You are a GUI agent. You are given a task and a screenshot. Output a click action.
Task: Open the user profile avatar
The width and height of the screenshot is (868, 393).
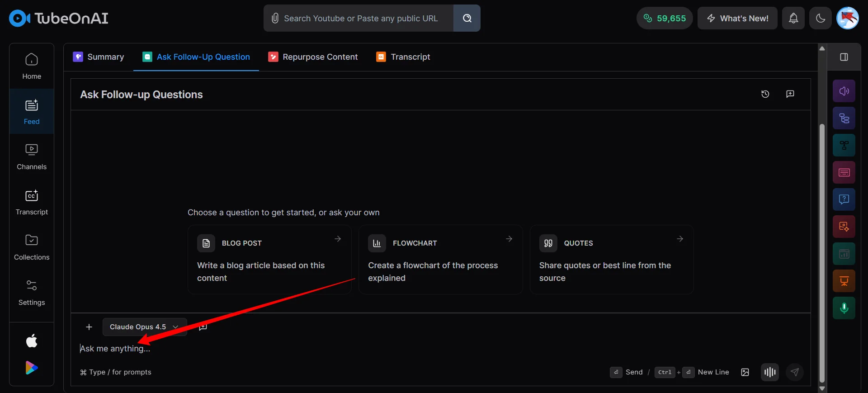(848, 18)
